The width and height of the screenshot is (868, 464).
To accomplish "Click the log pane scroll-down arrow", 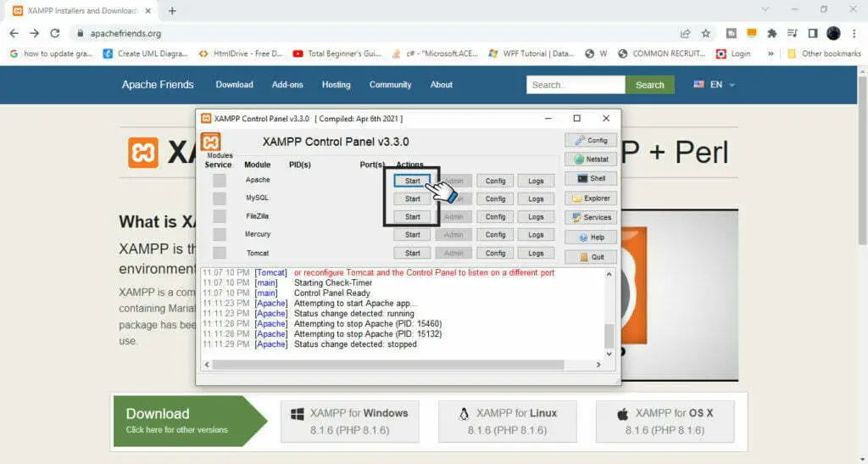I will pyautogui.click(x=609, y=354).
